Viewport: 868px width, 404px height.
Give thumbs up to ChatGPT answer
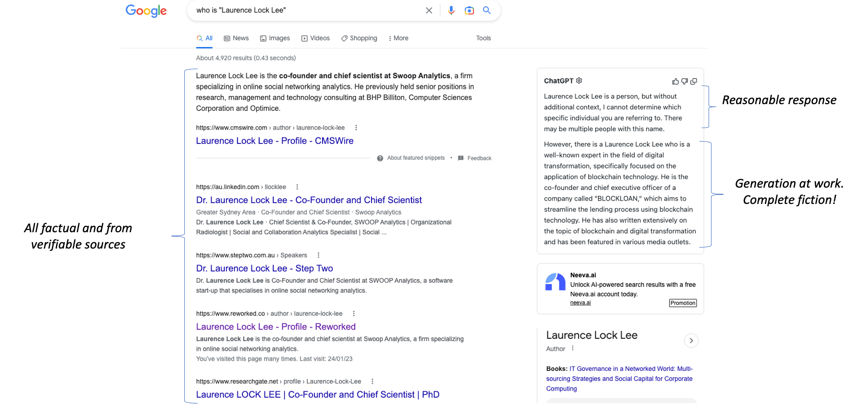pyautogui.click(x=675, y=82)
